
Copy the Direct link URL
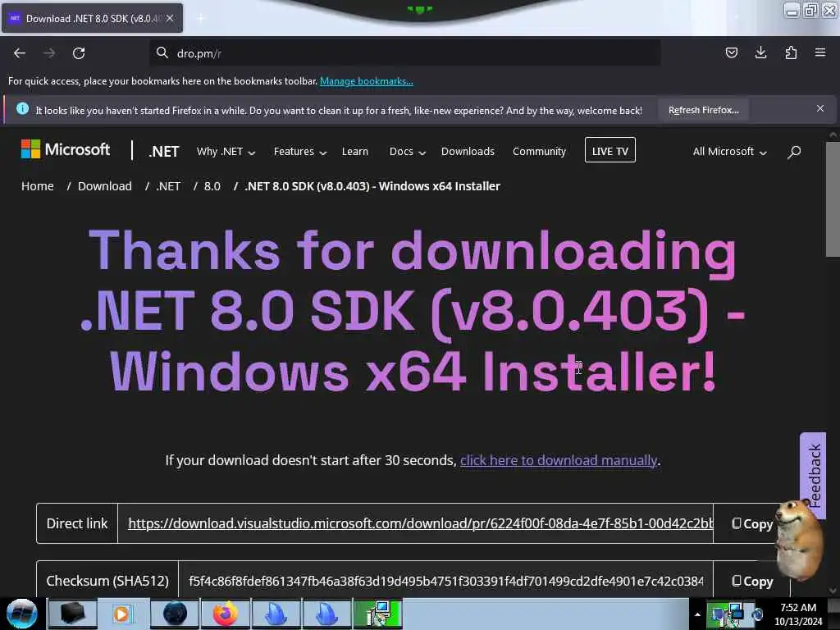pos(751,524)
